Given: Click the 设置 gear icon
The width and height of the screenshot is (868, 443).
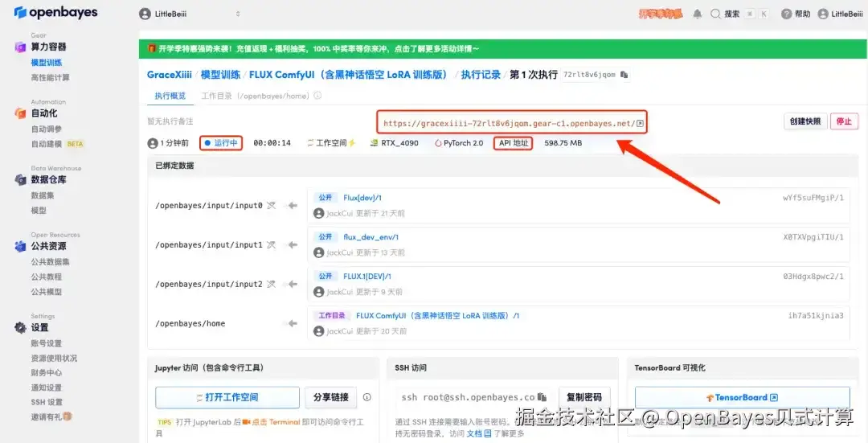Looking at the screenshot, I should (x=20, y=327).
